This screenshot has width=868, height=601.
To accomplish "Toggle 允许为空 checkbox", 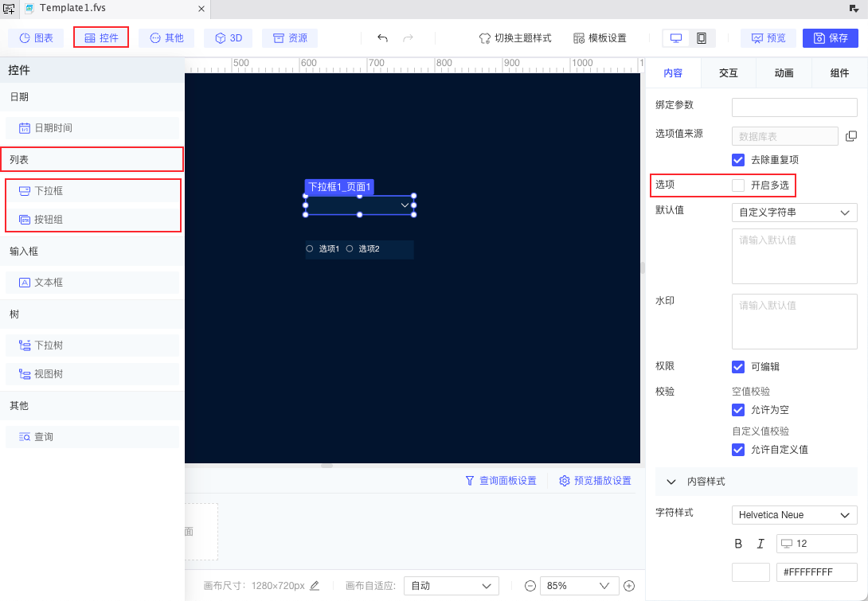I will point(738,409).
